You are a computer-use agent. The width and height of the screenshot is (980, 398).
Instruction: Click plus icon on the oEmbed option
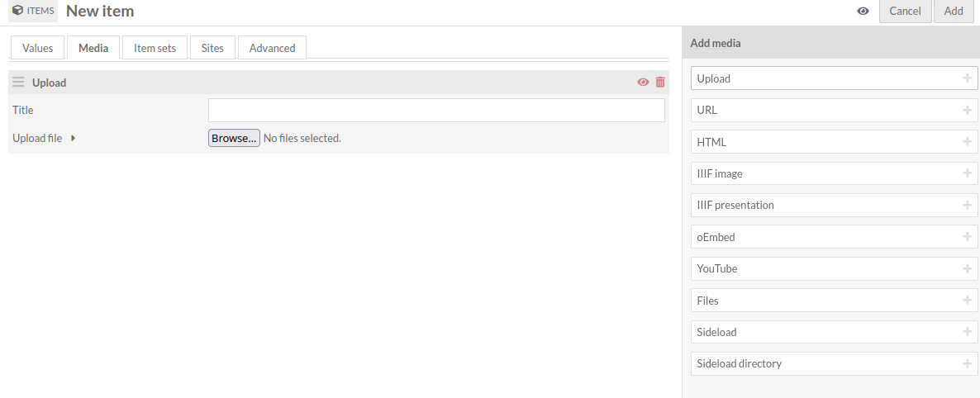pyautogui.click(x=967, y=237)
